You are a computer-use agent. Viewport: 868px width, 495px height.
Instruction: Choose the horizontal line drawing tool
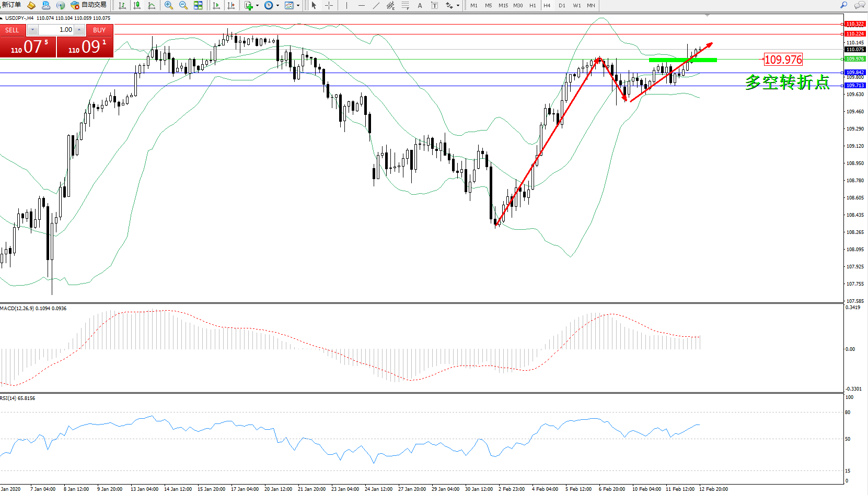[361, 5]
